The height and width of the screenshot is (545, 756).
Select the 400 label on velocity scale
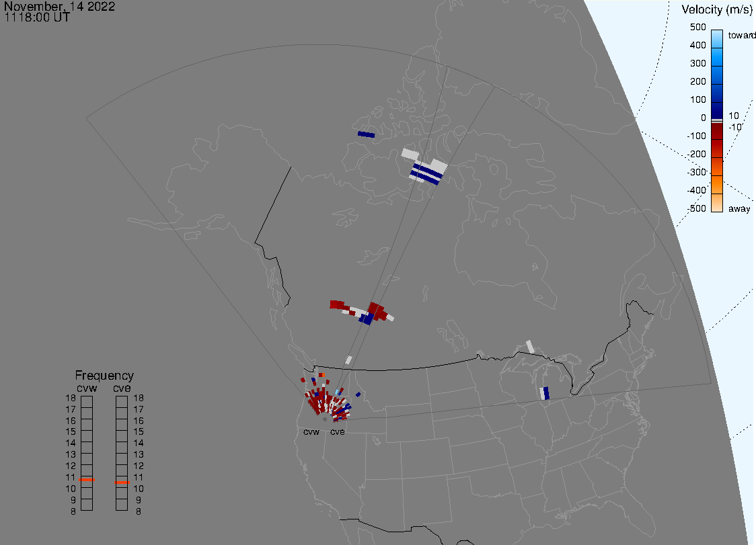coord(697,45)
